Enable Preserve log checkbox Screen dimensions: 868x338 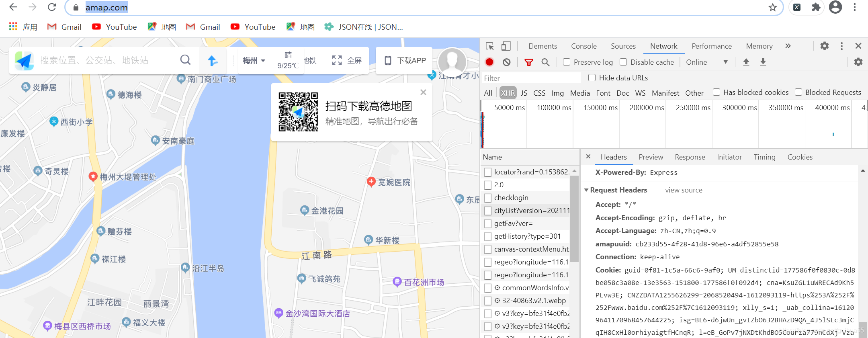click(x=567, y=62)
